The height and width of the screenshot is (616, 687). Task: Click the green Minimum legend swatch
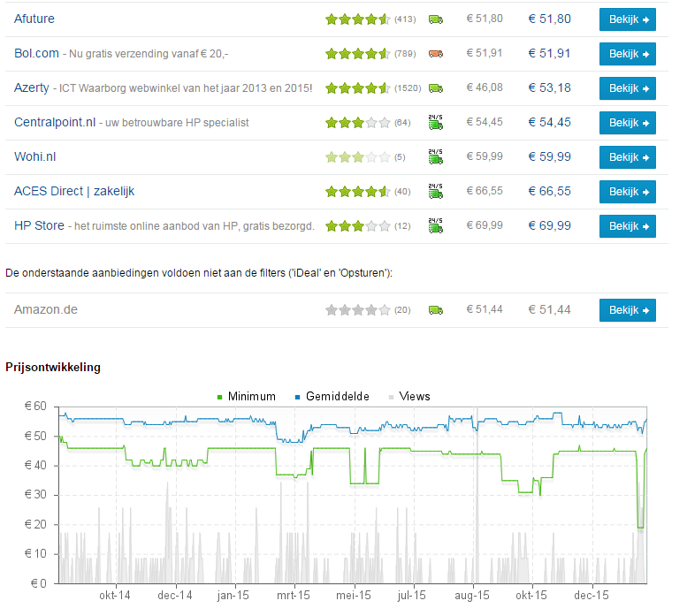click(219, 397)
